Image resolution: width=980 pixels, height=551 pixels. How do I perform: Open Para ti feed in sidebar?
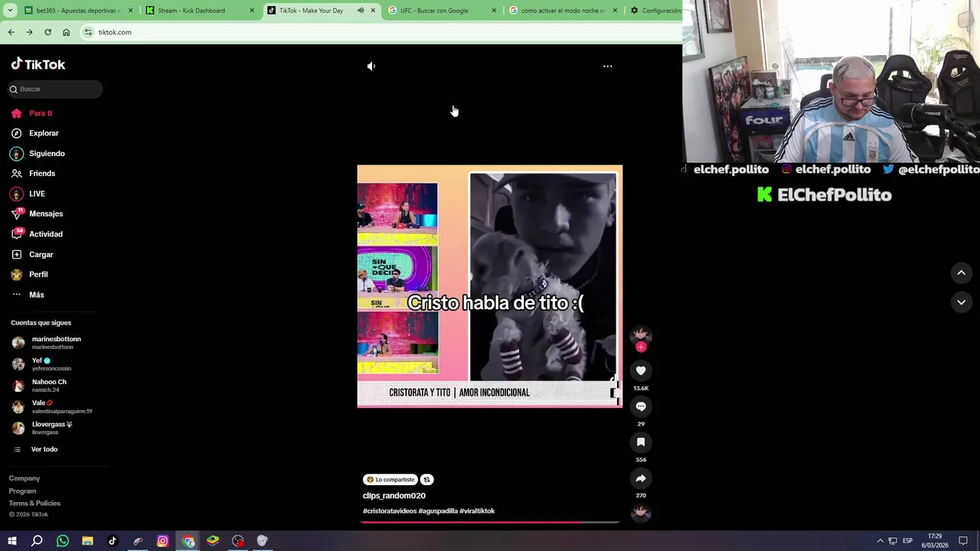41,113
